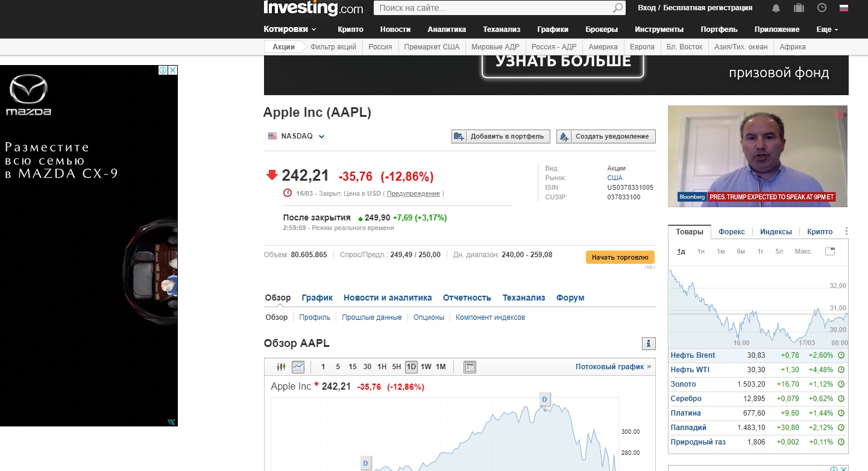Click the site search input field
The width and height of the screenshot is (868, 471).
(x=491, y=8)
